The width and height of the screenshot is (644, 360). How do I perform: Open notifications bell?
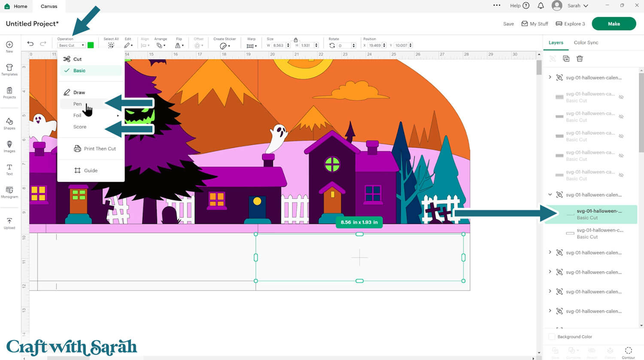point(541,6)
